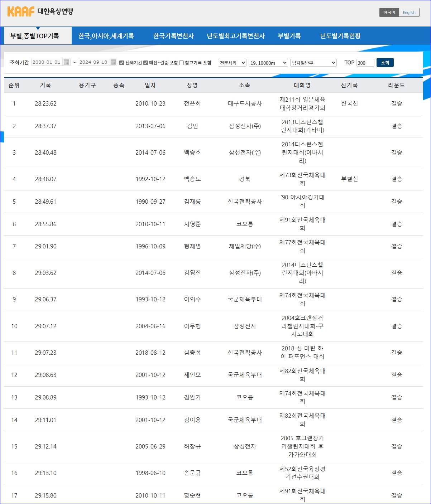Viewport: 431px width, 504px height.
Task: Click the TOP count input showing 200
Action: pos(365,63)
